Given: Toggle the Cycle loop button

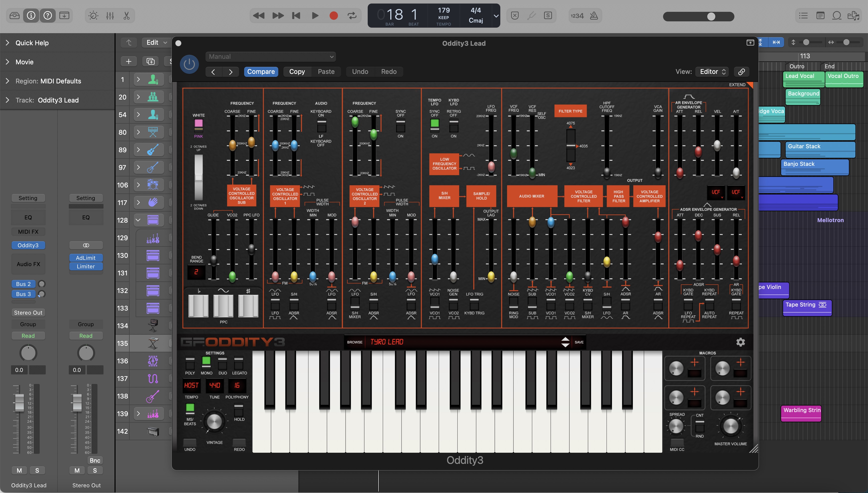Looking at the screenshot, I should (352, 16).
